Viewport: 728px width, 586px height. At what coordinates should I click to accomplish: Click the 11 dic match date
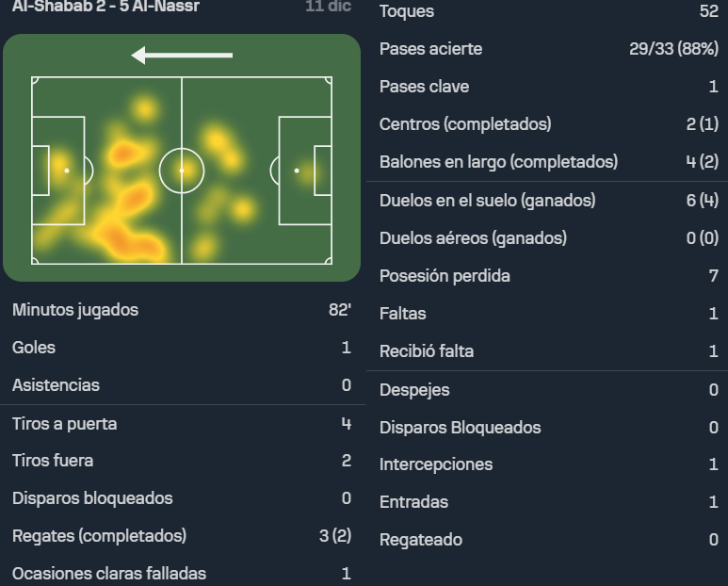point(329,7)
